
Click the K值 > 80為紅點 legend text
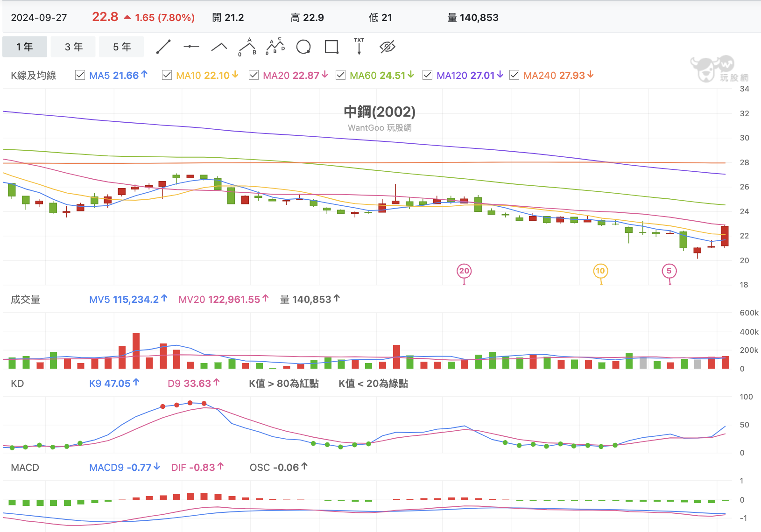pyautogui.click(x=284, y=383)
